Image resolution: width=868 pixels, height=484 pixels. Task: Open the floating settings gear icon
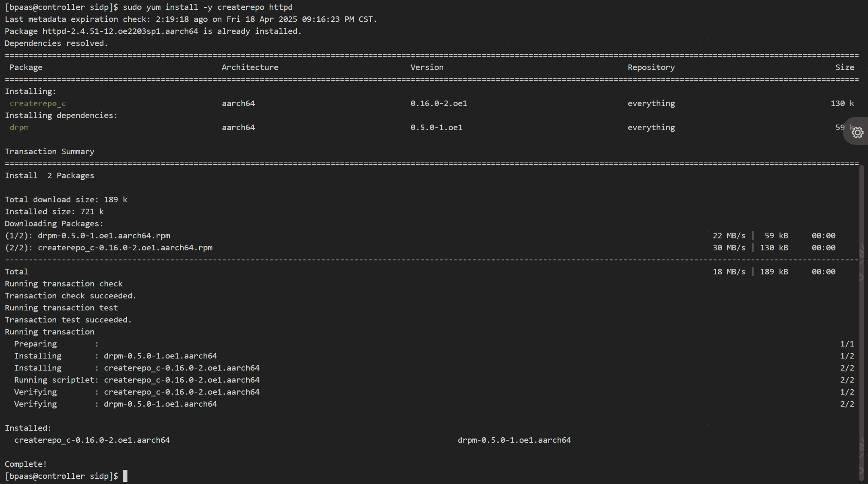click(857, 133)
